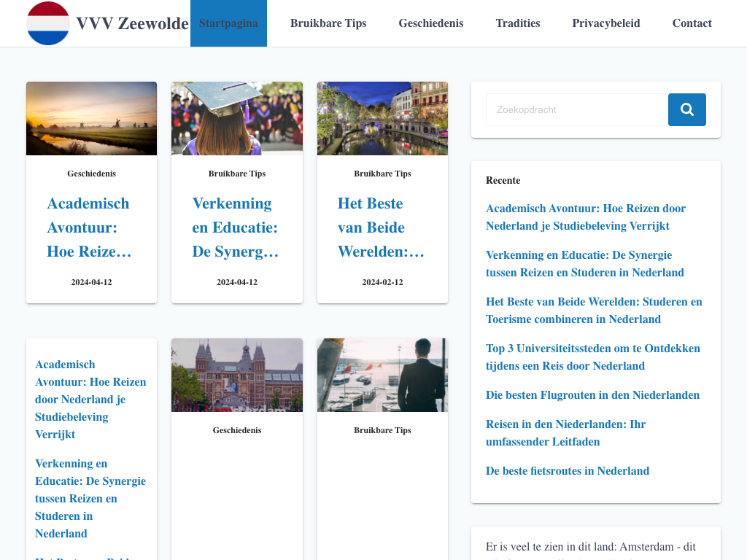Open the graduation cap article thumbnail
This screenshot has width=747, height=560.
coord(236,118)
